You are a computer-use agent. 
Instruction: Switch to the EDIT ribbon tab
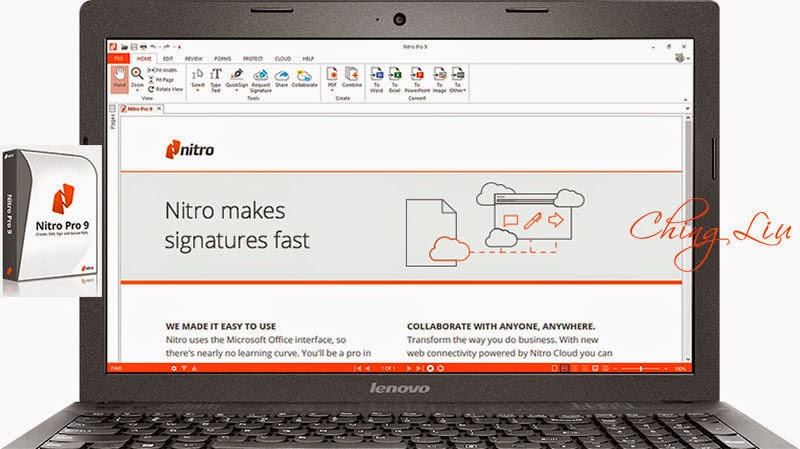[168, 59]
